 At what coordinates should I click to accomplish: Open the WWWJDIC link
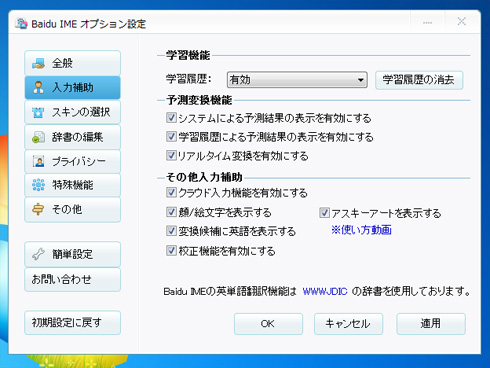[x=325, y=292]
